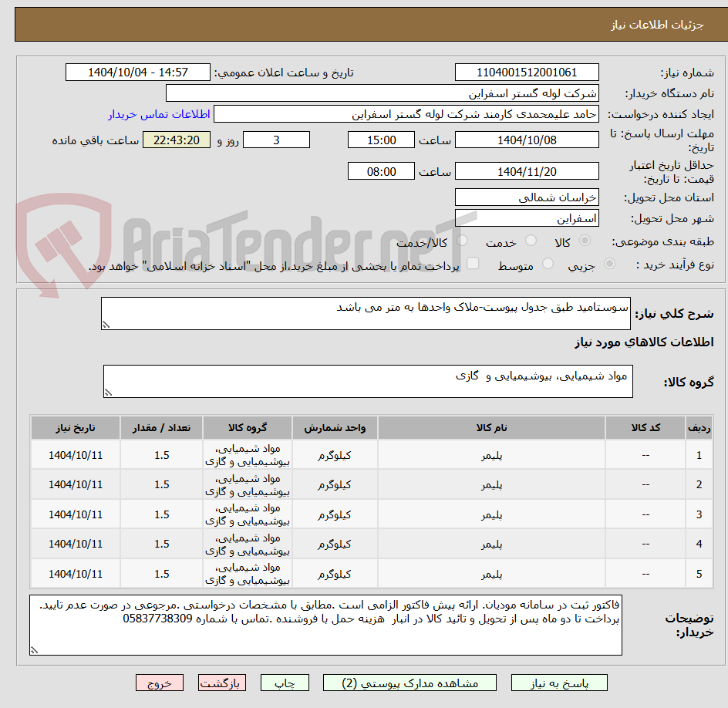Click the request creator name field
The width and height of the screenshot is (728, 708).
[406, 114]
